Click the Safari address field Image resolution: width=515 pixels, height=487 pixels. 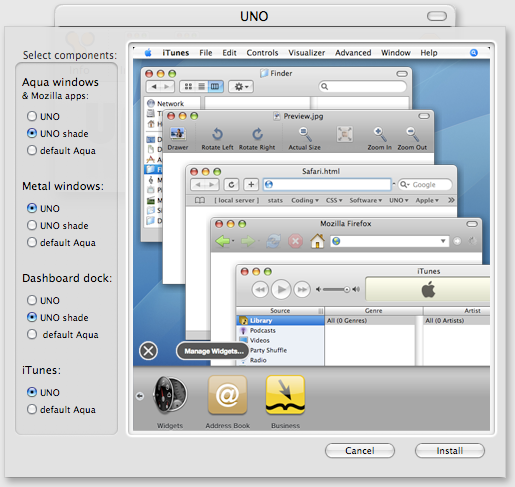(x=327, y=184)
